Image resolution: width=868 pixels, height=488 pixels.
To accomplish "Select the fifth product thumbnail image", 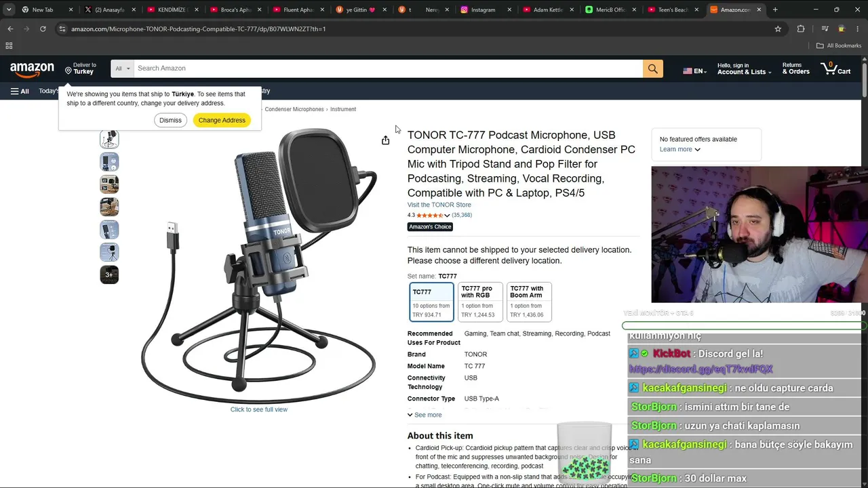I will (109, 229).
